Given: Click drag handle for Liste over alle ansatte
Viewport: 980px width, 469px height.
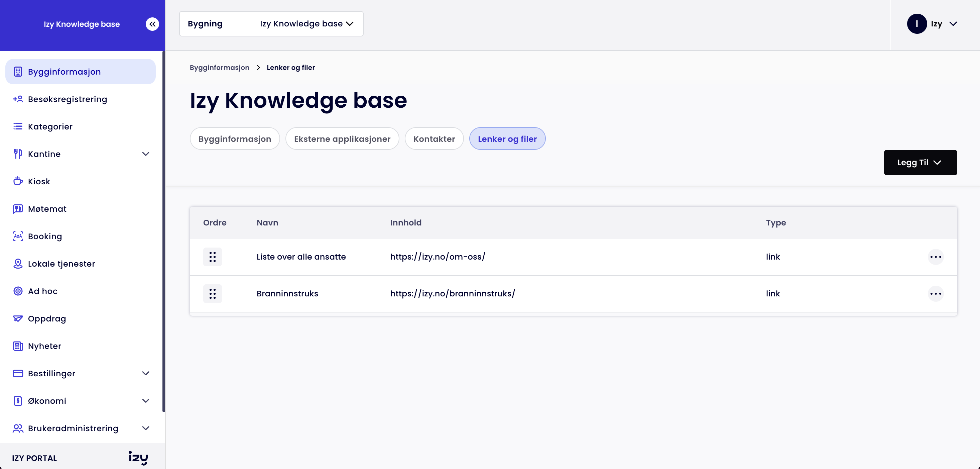Looking at the screenshot, I should tap(212, 257).
